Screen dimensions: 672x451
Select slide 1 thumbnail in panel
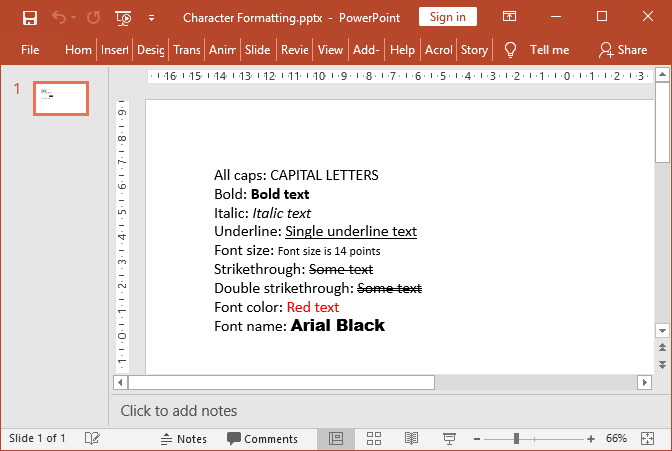(x=61, y=98)
